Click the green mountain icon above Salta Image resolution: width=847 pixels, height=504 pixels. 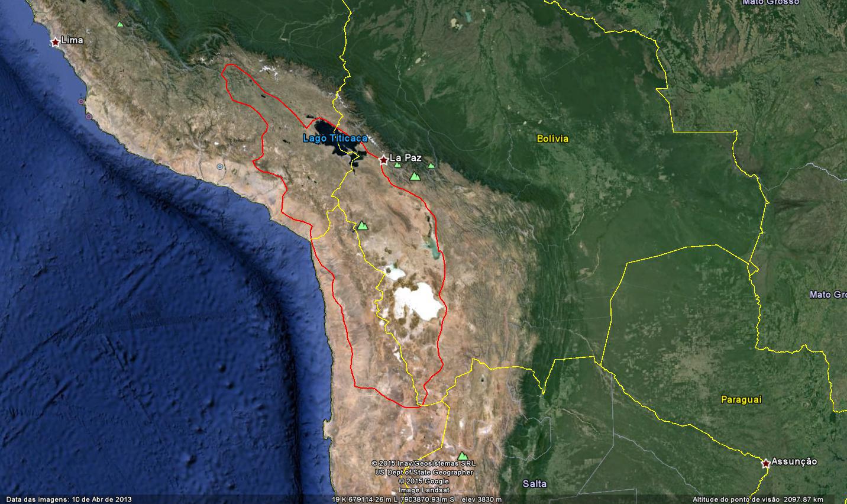coord(463,456)
